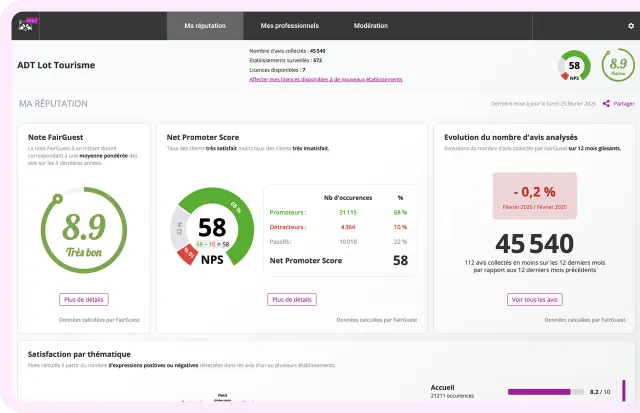Click the Satisfaction par thématique heading
Viewport: 640px width, 413px height.
pyautogui.click(x=79, y=354)
